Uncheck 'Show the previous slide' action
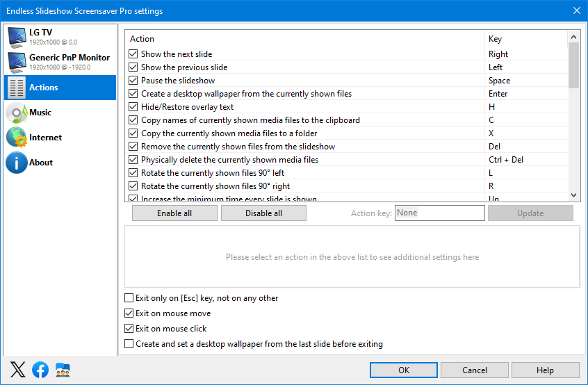This screenshot has height=385, width=588. click(133, 67)
